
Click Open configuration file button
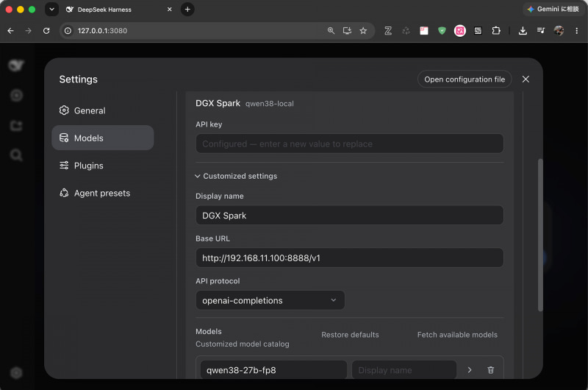(465, 79)
